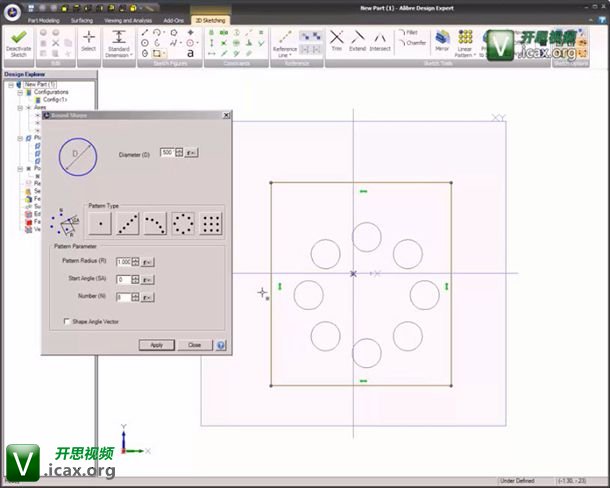Click the Diameter spinner arrows

[179, 152]
